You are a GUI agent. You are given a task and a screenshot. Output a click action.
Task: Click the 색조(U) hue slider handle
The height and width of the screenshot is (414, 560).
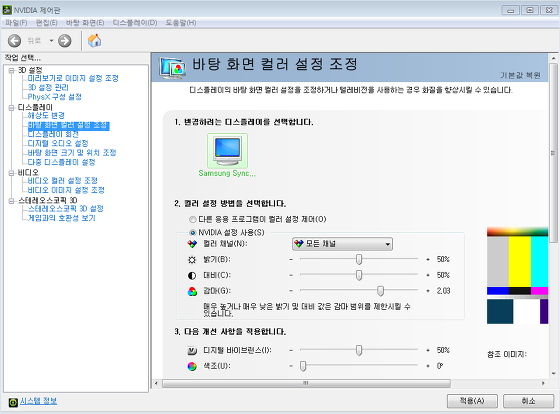[303, 366]
